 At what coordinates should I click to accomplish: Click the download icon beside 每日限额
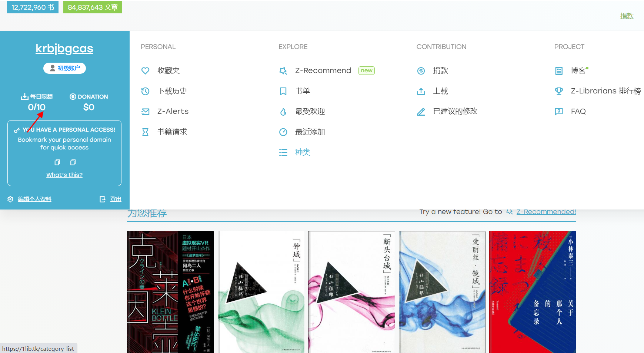[24, 97]
